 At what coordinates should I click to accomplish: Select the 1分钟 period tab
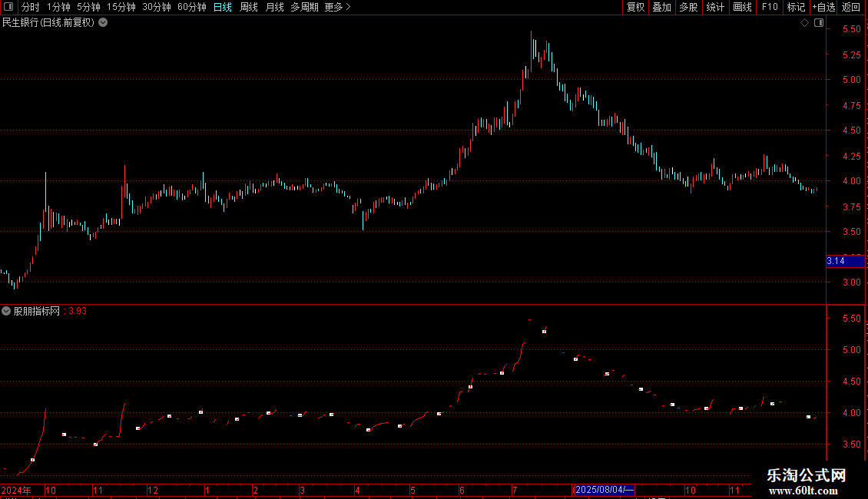click(58, 7)
